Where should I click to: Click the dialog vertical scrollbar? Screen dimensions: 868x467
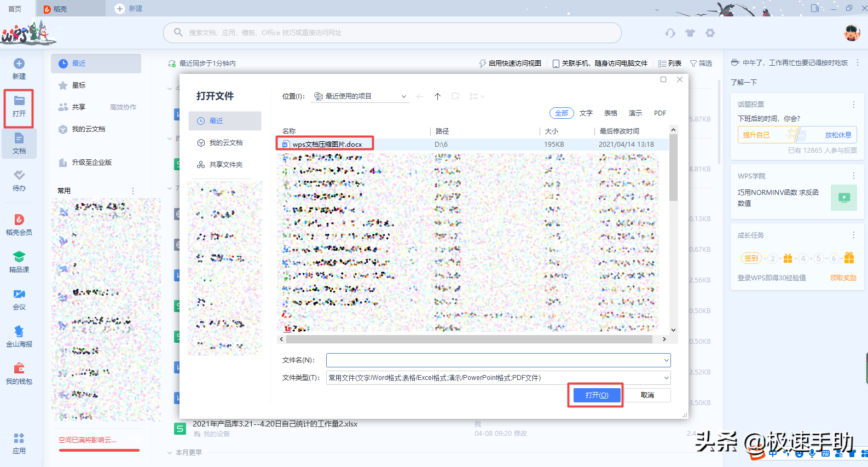pos(674,167)
